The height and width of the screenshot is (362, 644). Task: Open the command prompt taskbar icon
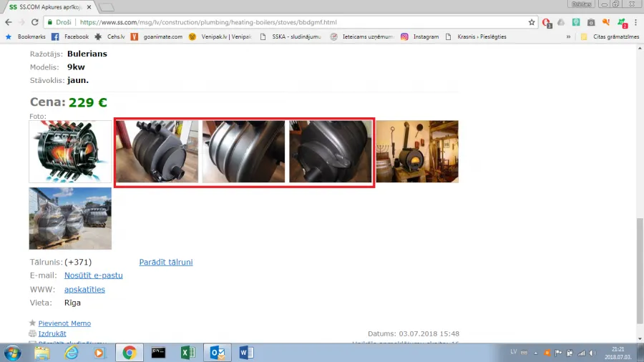click(x=158, y=353)
